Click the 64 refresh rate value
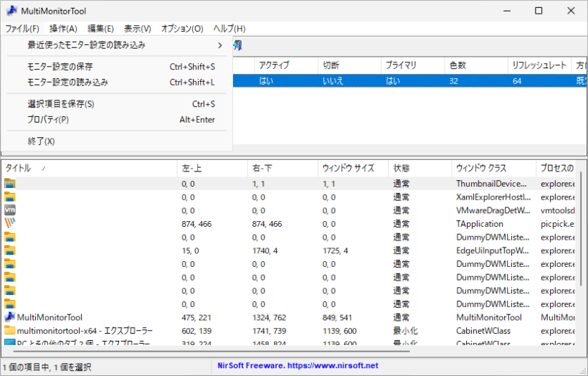588x376 pixels. coord(517,80)
